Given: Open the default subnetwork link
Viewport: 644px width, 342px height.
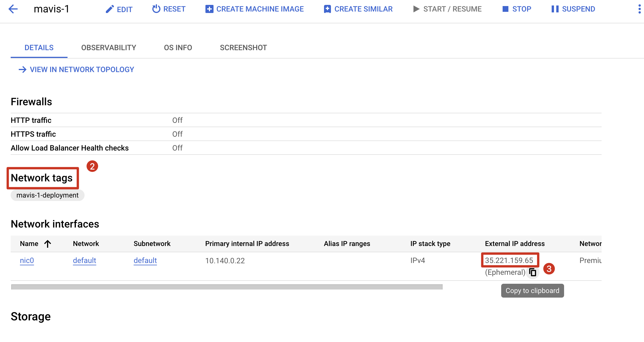Looking at the screenshot, I should point(145,260).
